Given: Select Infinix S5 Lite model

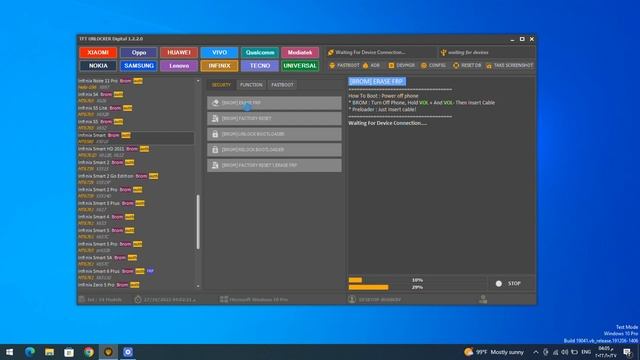Looking at the screenshot, I should coord(136,111).
